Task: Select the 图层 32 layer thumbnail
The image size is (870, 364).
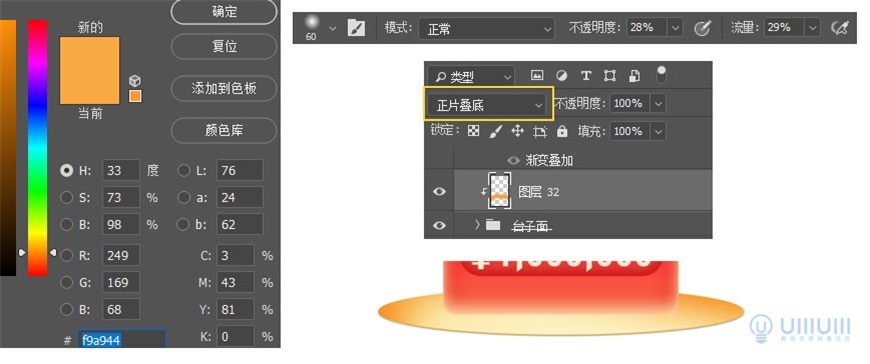Action: click(x=500, y=190)
